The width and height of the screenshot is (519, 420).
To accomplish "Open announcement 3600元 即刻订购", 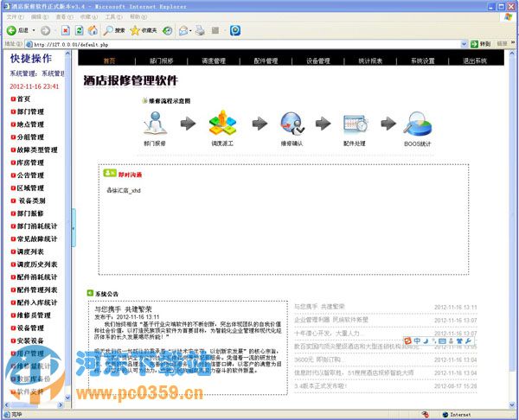I will coord(317,360).
